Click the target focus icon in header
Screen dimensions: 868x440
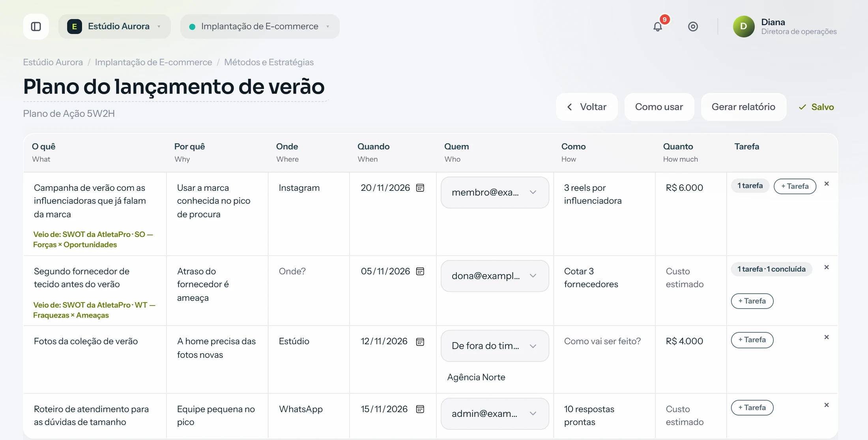(x=693, y=26)
